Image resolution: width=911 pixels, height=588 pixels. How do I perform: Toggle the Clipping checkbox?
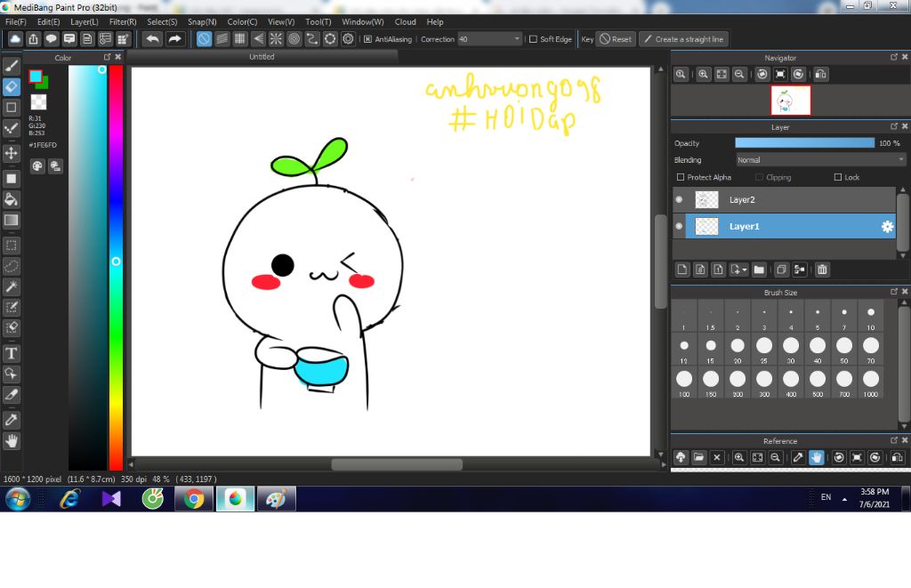(x=759, y=177)
